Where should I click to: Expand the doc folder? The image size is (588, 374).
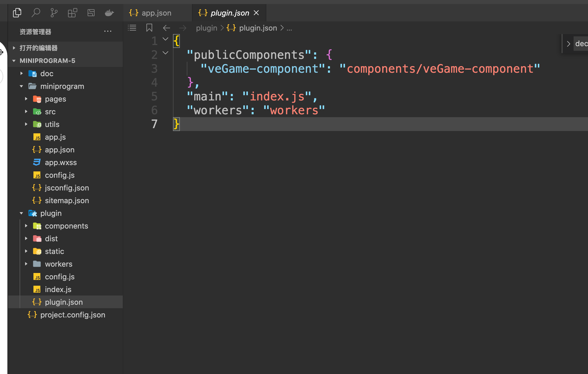point(22,74)
